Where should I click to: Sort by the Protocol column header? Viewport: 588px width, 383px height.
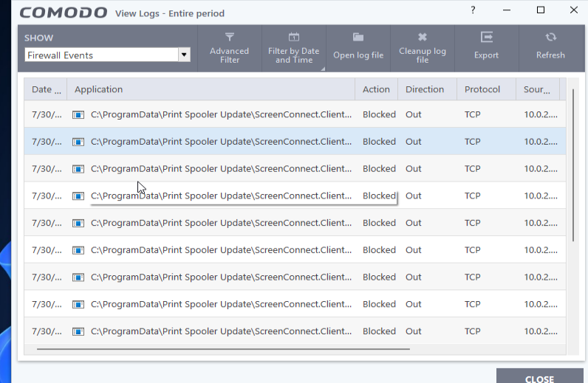coord(486,89)
